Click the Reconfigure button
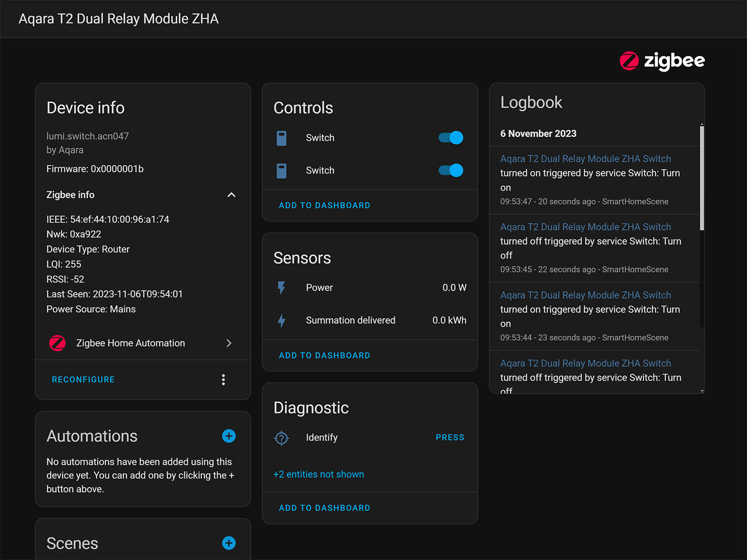 coord(83,379)
